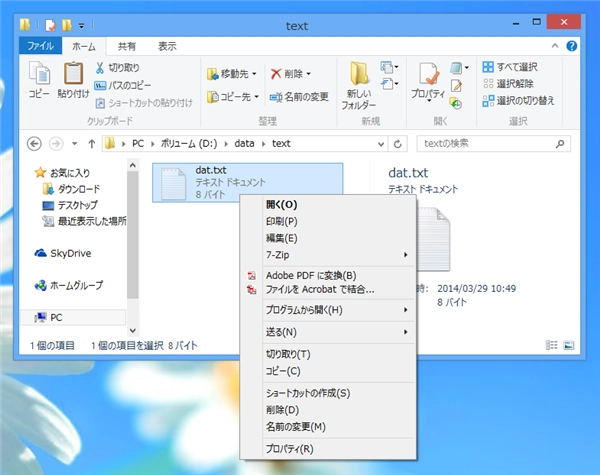This screenshot has height=475, width=600.
Task: Click the Properties (プロパティ) checkmark icon in ribbon
Action: [x=428, y=74]
